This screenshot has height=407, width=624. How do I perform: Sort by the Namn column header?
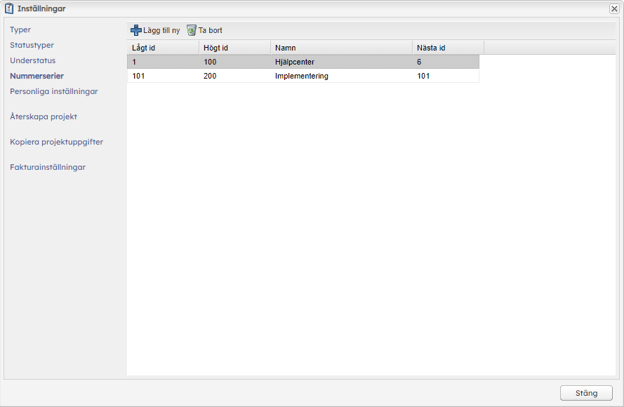[340, 47]
